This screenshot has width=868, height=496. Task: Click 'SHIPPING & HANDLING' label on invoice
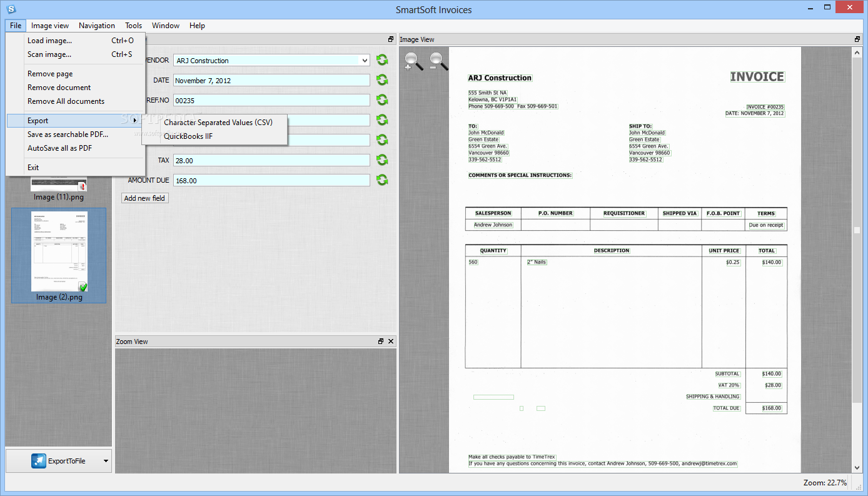click(713, 397)
